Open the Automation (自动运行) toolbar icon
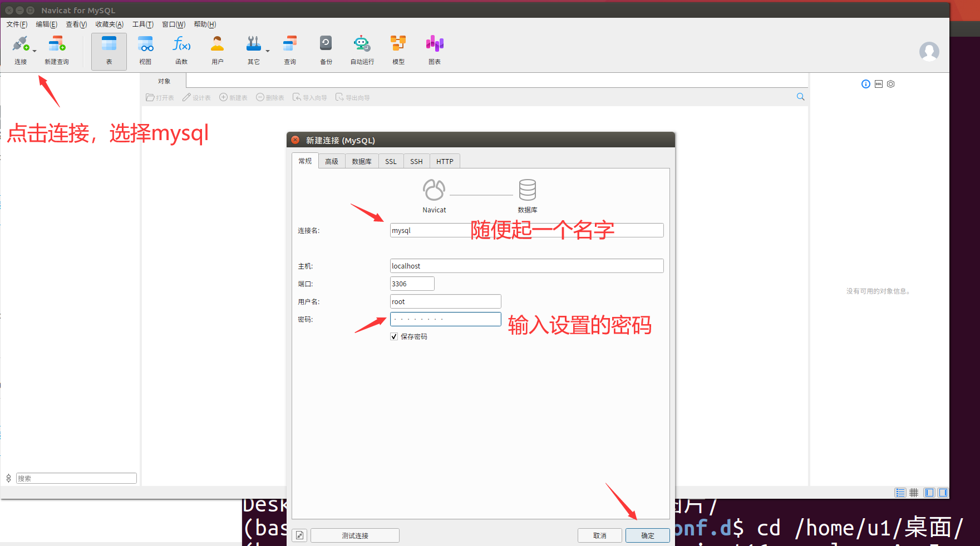 [362, 50]
